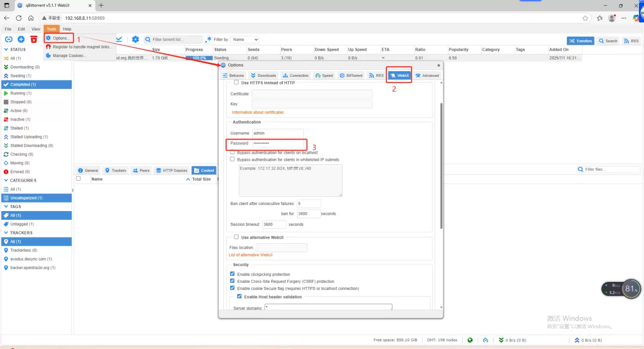Click the green connection status globe icon
Viewport: 644px width, 349px height.
pyautogui.click(x=470, y=340)
